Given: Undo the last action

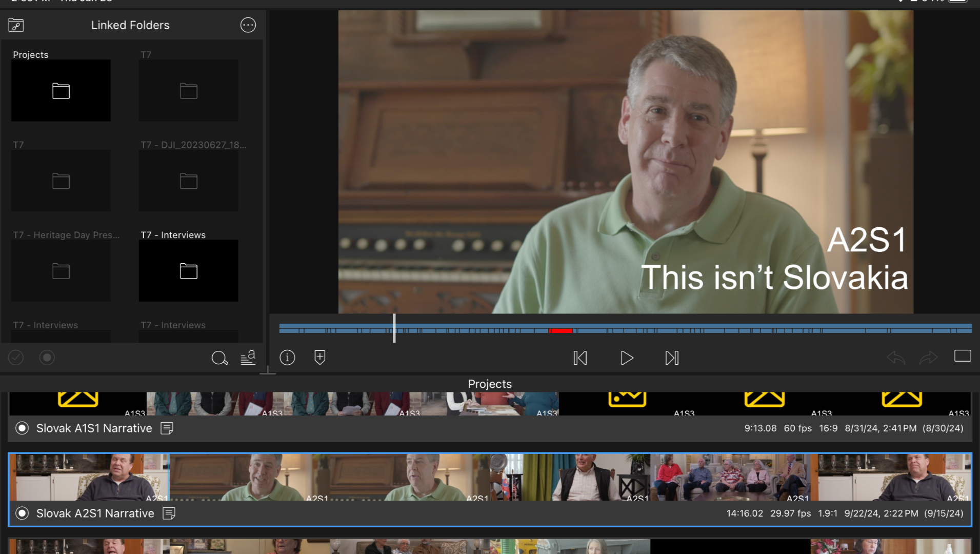Looking at the screenshot, I should [896, 358].
